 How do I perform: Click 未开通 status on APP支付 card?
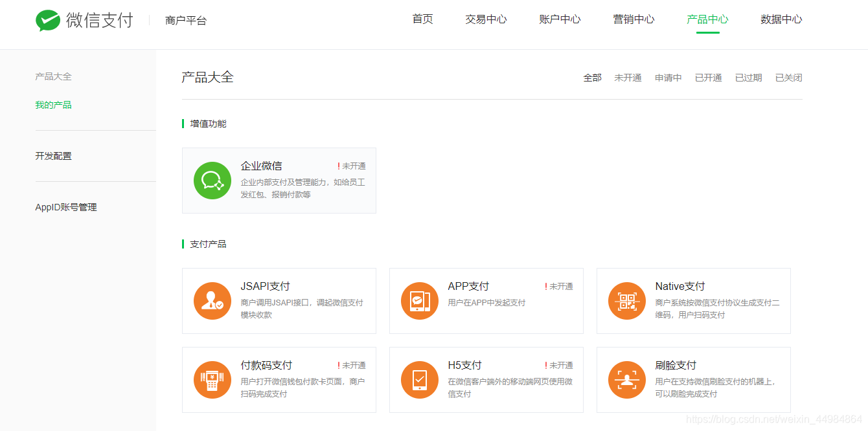click(x=558, y=287)
